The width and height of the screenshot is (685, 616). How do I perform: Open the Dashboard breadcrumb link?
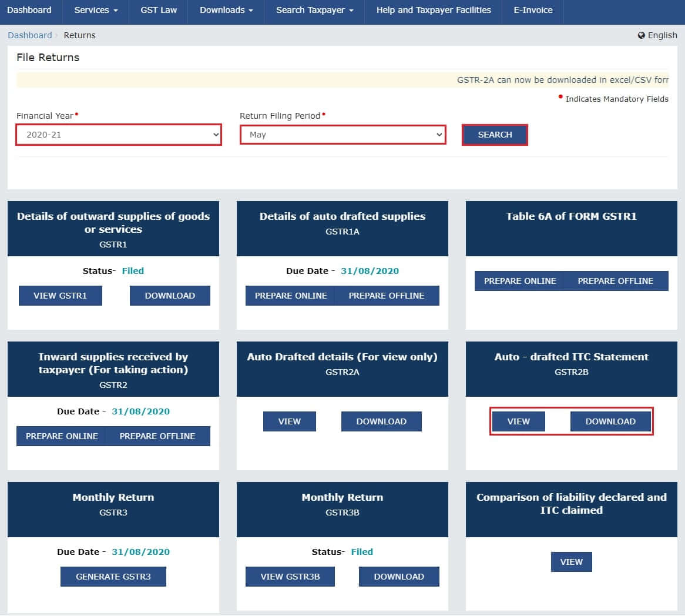(29, 35)
